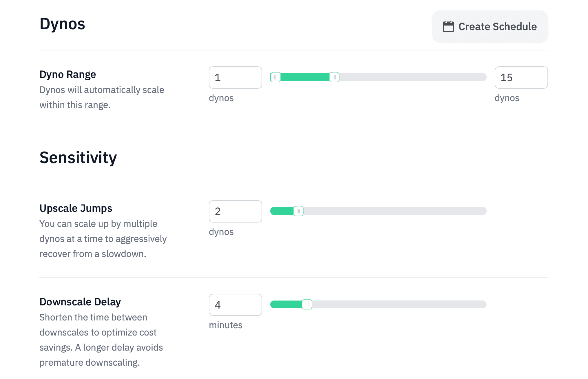
Task: Click the calendar icon in Create Schedule
Action: (448, 27)
